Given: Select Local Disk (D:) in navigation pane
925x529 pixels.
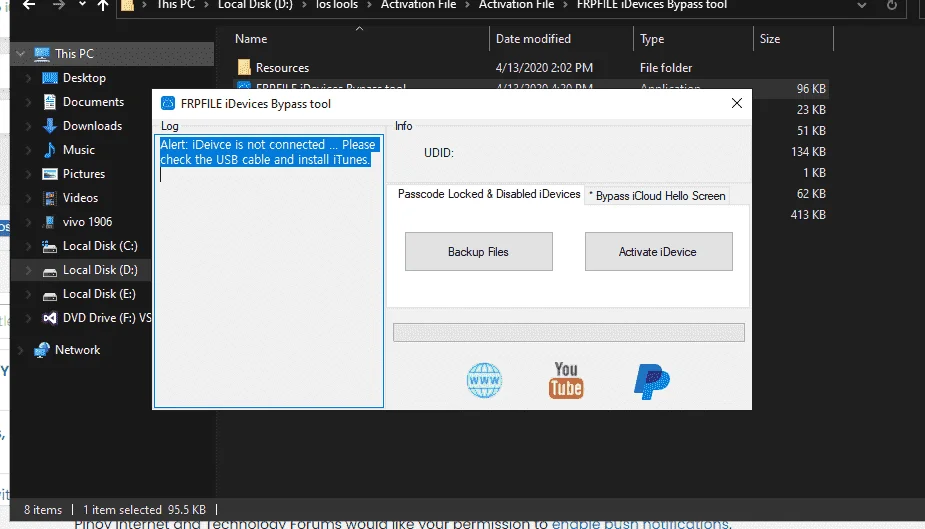Looking at the screenshot, I should 100,270.
